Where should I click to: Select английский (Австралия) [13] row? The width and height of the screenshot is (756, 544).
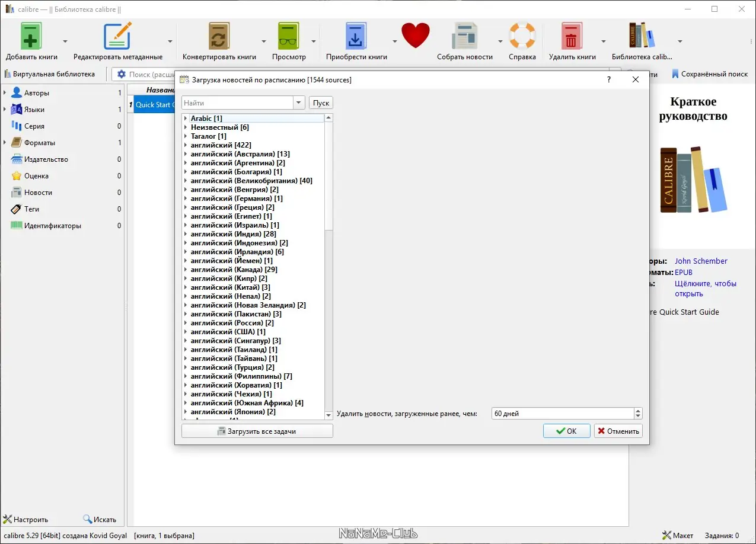(240, 154)
